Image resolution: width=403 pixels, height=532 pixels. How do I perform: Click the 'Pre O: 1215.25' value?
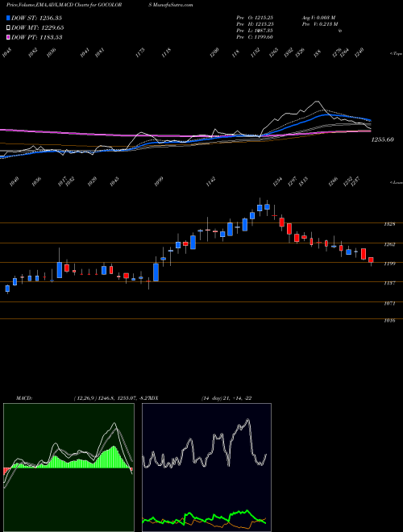tap(255, 18)
